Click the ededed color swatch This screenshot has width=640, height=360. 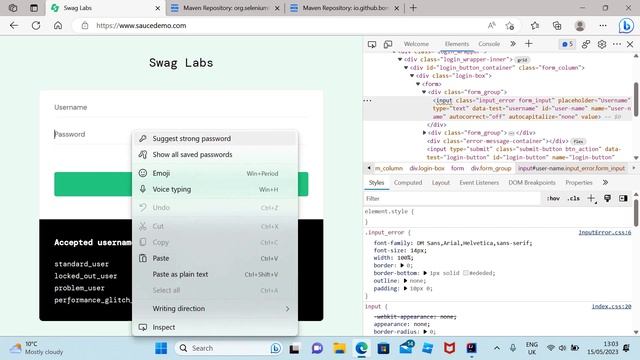click(465, 273)
